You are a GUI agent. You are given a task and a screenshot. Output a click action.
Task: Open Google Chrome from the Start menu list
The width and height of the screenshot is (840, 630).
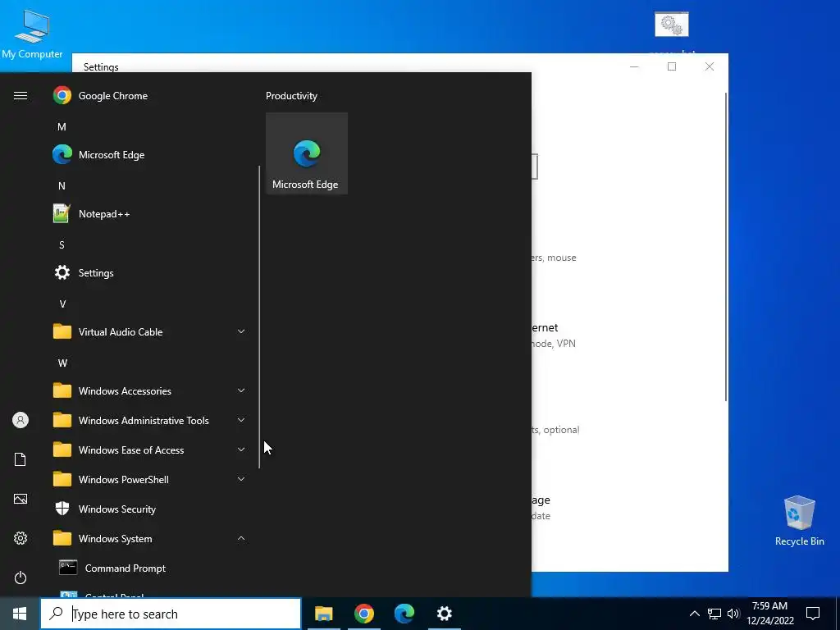point(150,96)
